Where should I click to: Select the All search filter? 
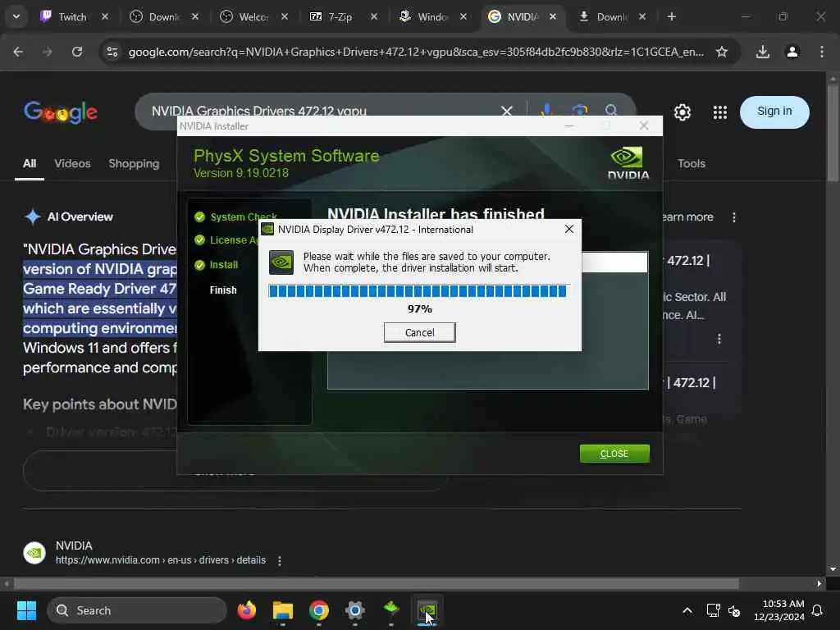[x=30, y=163]
